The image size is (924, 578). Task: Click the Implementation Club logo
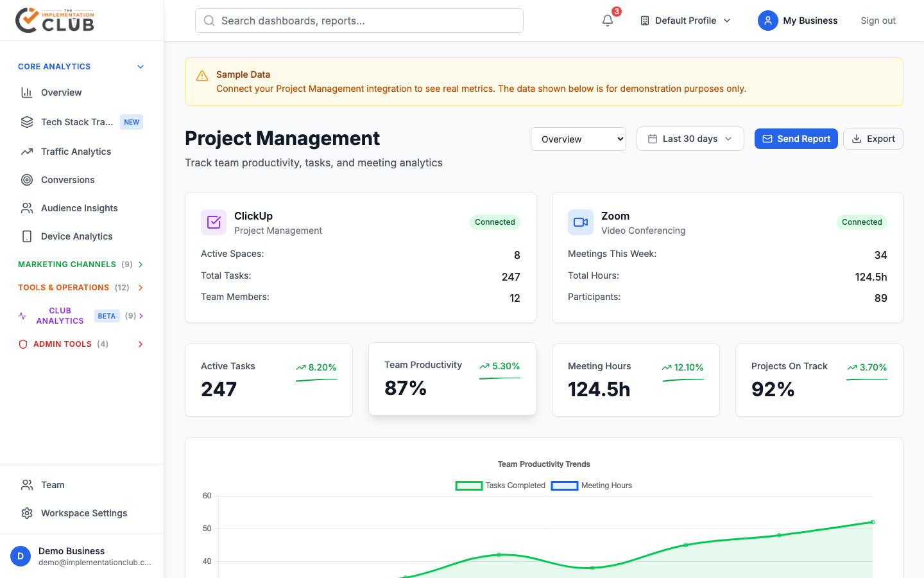(55, 21)
